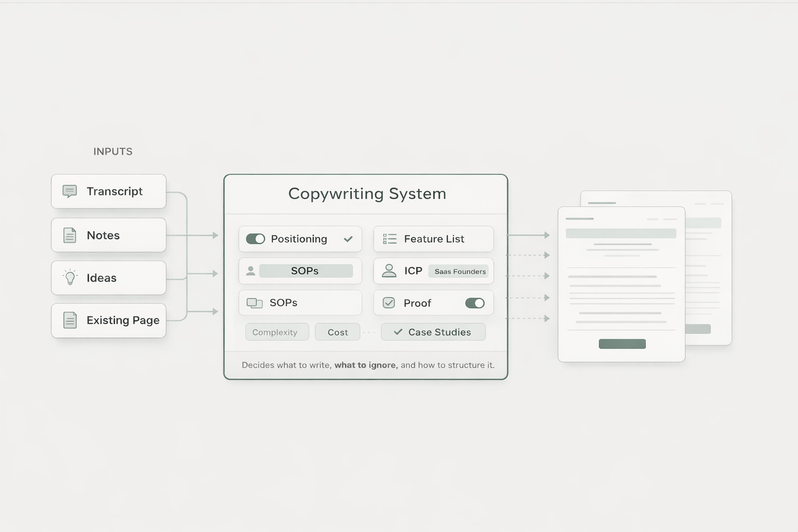The height and width of the screenshot is (532, 798).
Task: Click the checkmark in Case Studies chip
Action: (x=398, y=332)
